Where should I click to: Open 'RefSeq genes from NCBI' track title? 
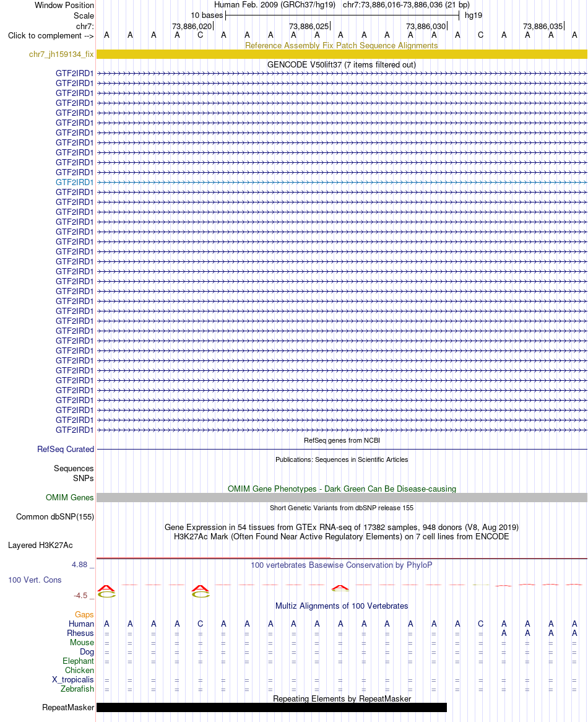click(342, 441)
